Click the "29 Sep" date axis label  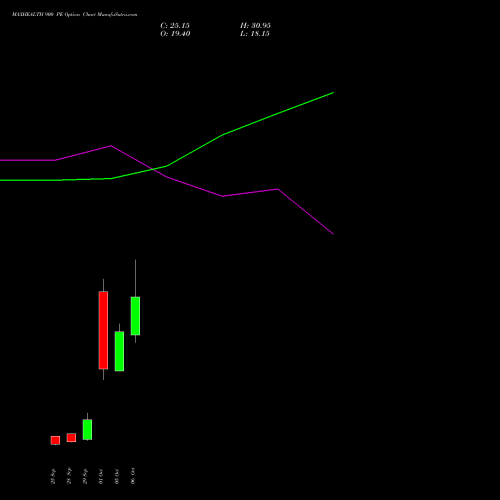(85, 476)
